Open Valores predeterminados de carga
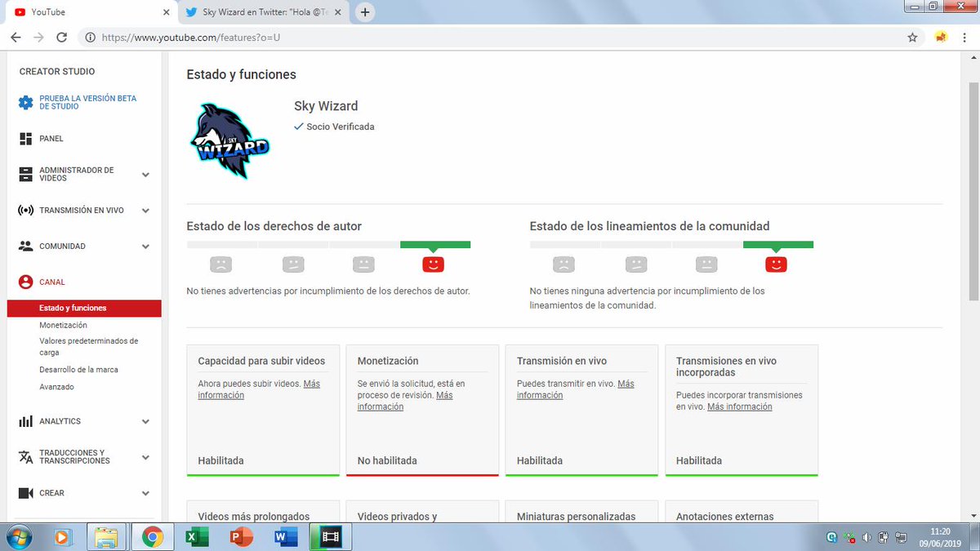The image size is (980, 551). click(x=88, y=347)
